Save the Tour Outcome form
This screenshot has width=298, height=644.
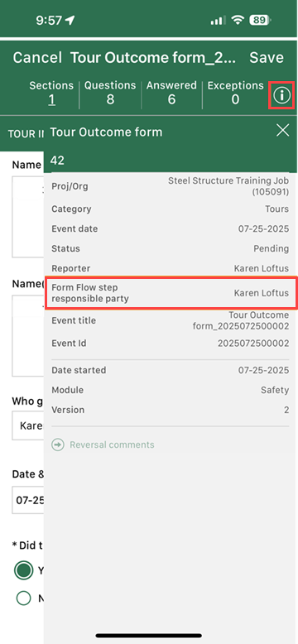[267, 57]
